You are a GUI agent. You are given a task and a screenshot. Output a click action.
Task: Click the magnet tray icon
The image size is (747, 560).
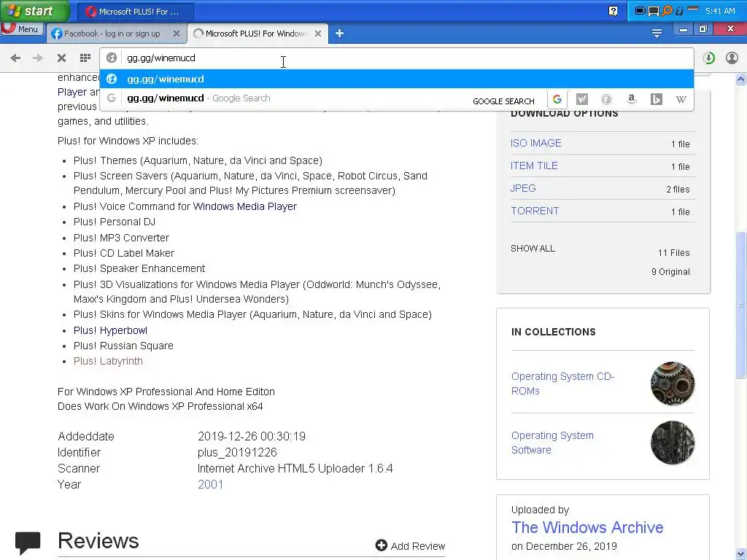click(x=679, y=10)
